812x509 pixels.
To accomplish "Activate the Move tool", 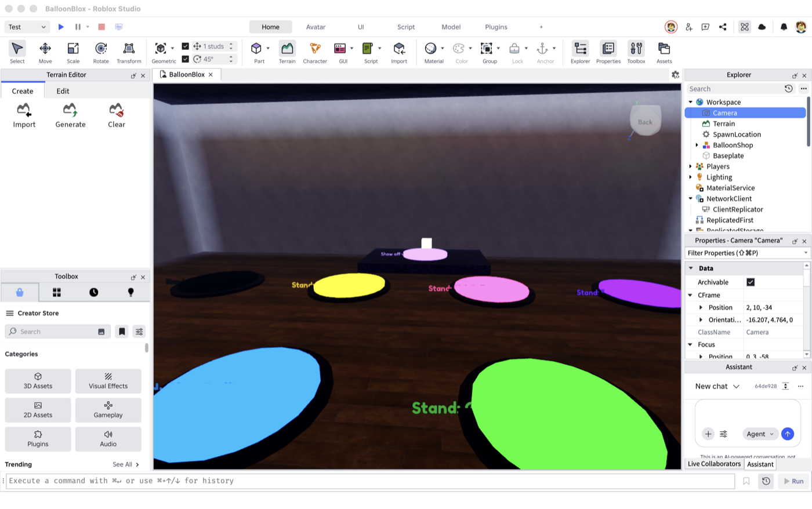I will (45, 52).
